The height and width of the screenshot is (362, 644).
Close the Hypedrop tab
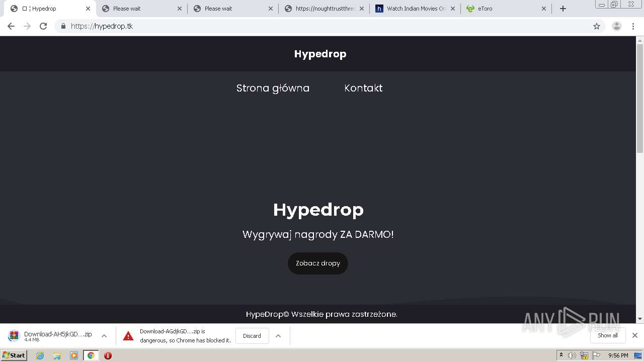point(88,9)
